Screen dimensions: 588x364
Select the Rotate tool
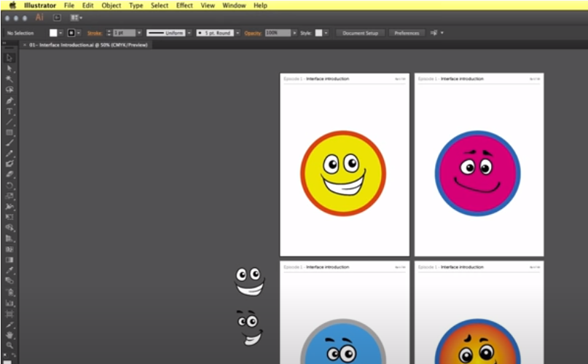click(x=9, y=185)
